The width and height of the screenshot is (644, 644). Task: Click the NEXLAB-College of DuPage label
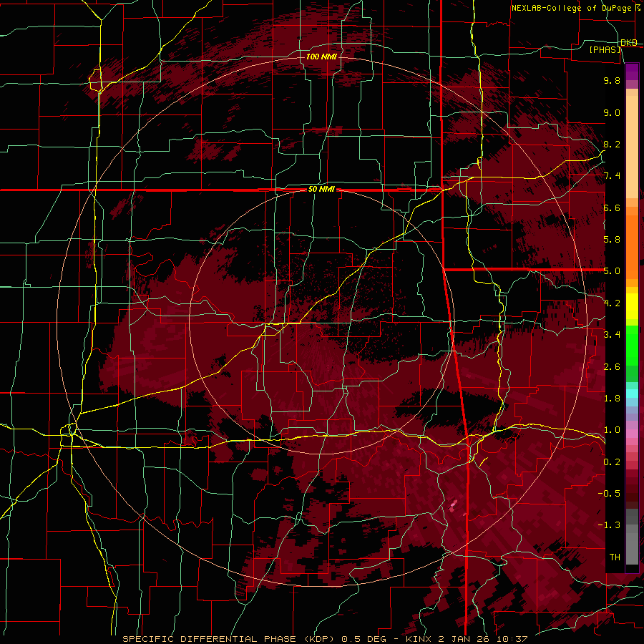coord(571,8)
